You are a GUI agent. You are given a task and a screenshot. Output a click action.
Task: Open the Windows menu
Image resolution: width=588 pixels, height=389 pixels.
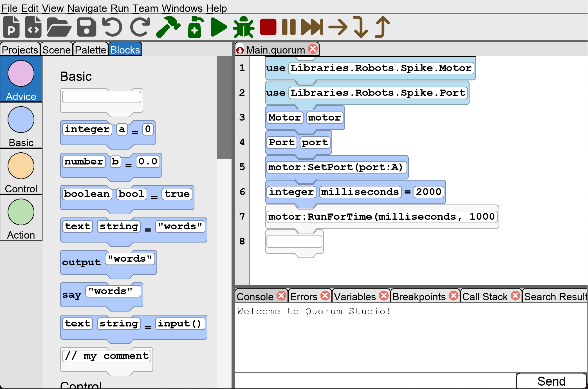[182, 8]
